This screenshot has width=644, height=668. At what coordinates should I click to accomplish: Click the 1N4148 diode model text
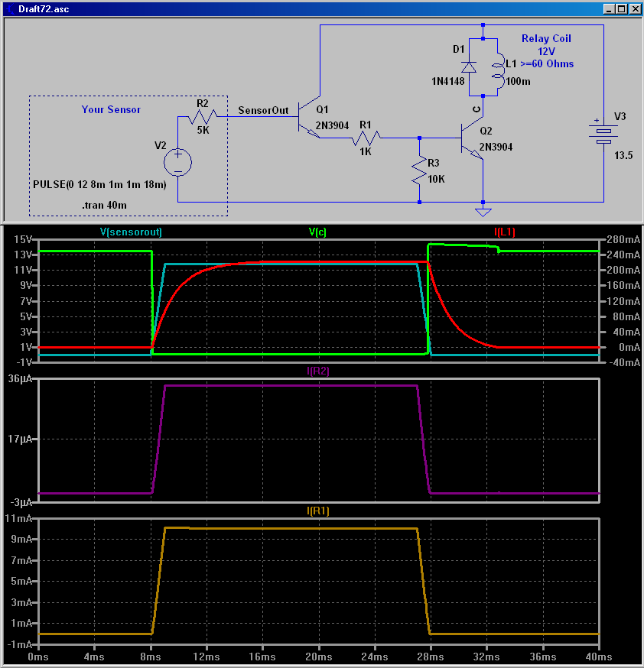[448, 81]
